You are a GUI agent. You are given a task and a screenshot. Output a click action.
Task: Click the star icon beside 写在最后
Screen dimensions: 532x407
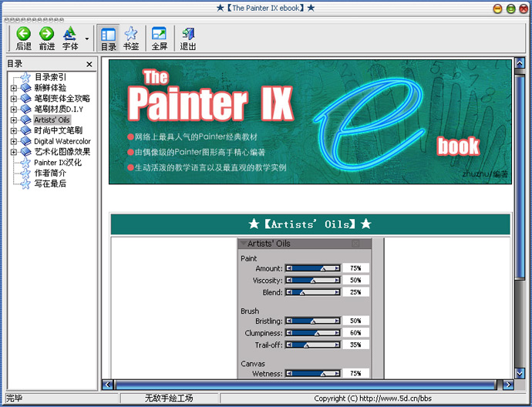tap(25, 183)
